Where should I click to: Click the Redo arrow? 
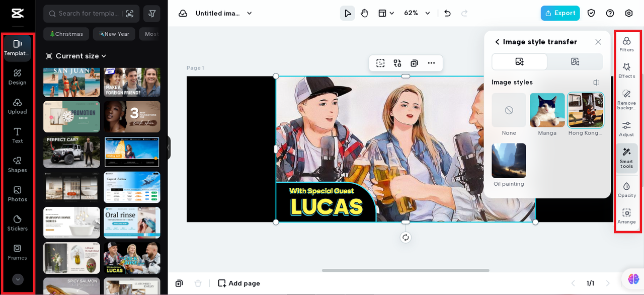pos(464,13)
